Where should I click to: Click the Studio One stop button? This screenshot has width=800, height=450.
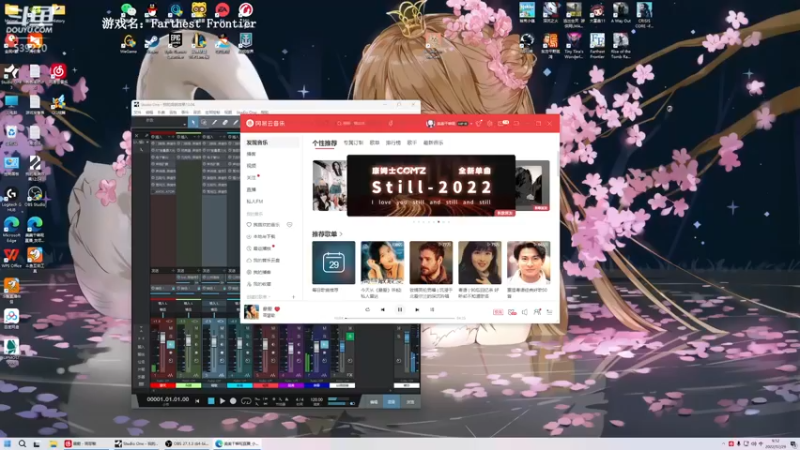coord(211,401)
